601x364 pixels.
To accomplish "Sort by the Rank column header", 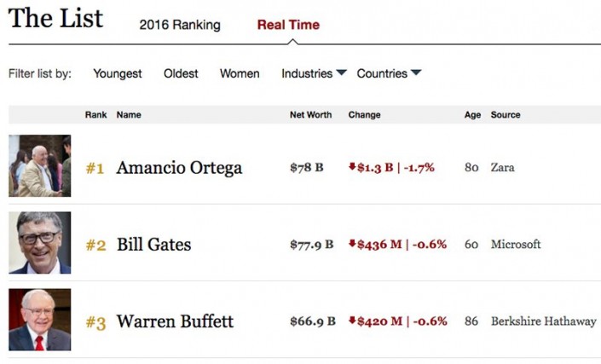I will (x=95, y=115).
